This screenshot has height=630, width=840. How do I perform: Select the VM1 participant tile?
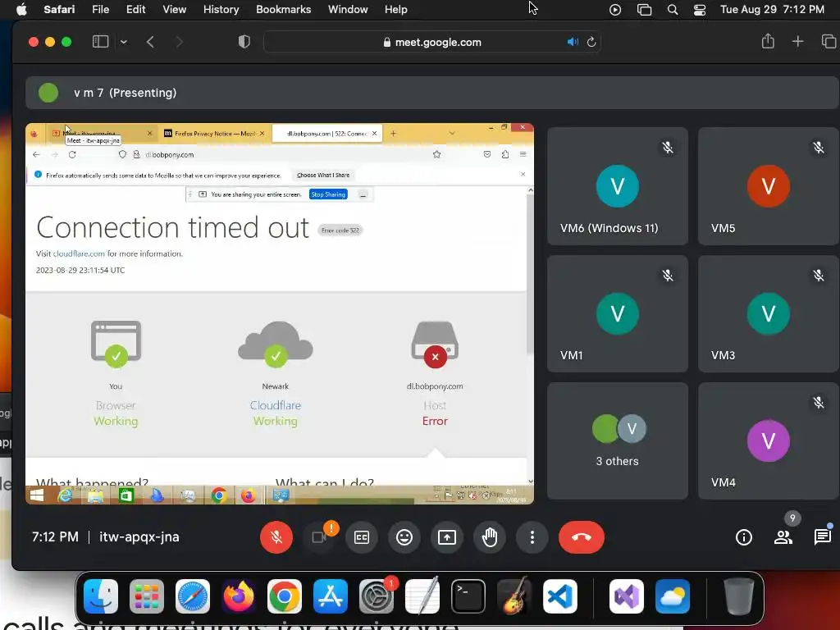617,313
